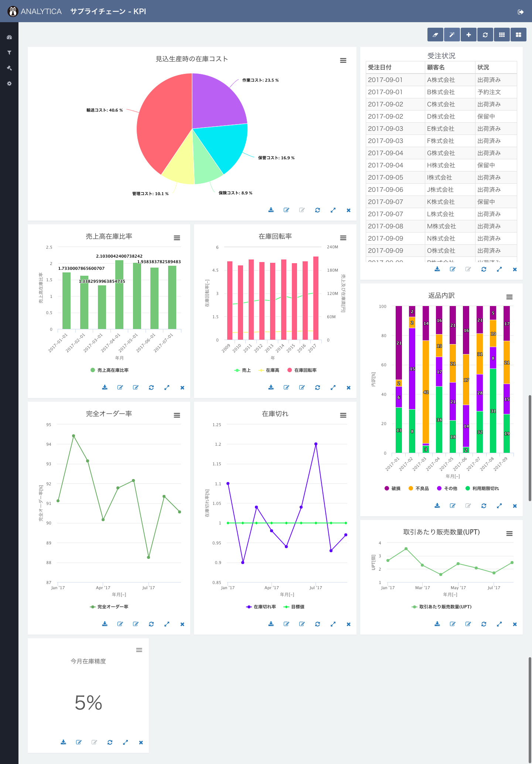Image resolution: width=532 pixels, height=764 pixels.
Task: Switch to the large tile layout view
Action: [x=518, y=35]
